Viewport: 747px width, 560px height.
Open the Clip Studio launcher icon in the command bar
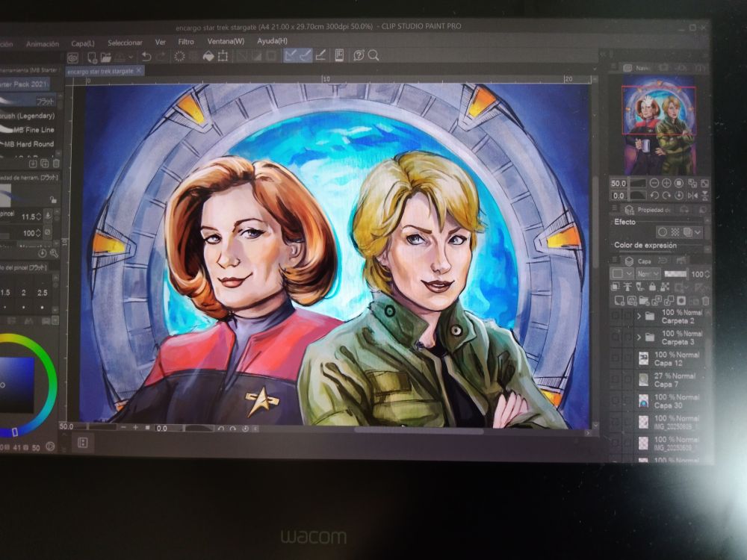tap(73, 57)
